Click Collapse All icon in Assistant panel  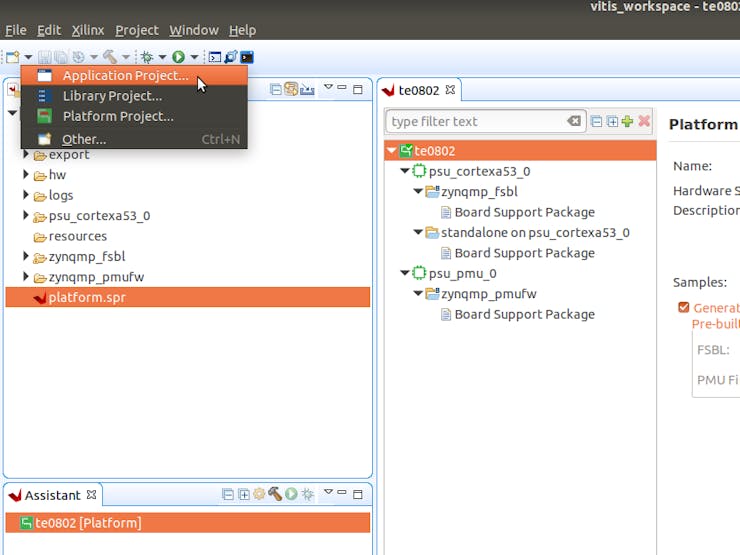click(228, 495)
